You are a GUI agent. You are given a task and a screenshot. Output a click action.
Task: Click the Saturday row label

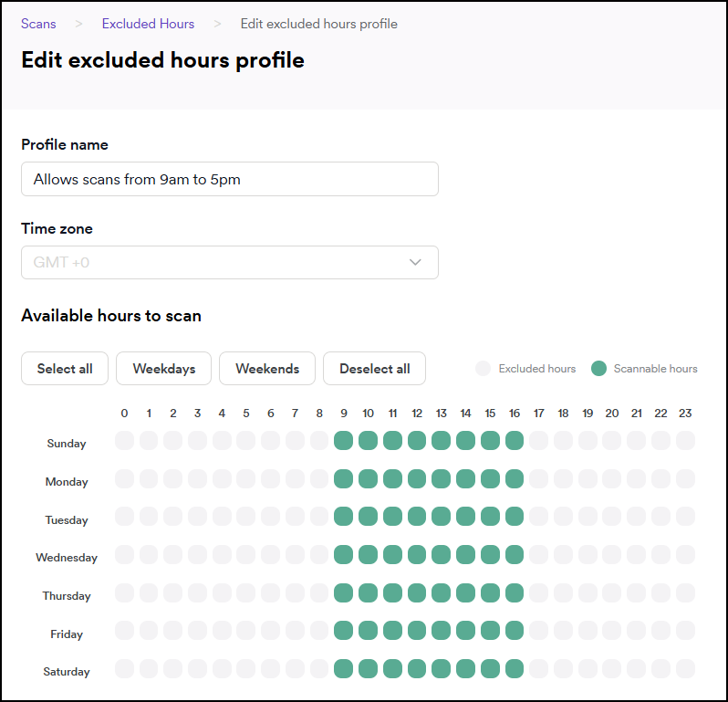[x=67, y=672]
